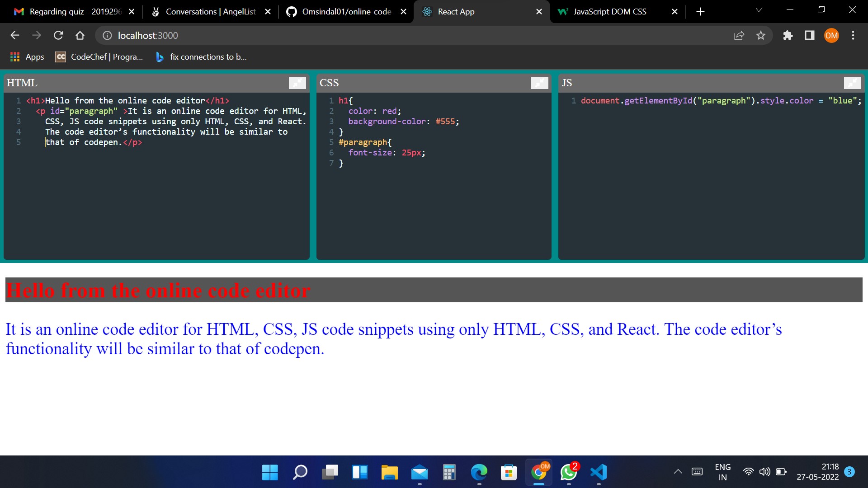Open fix connections bookmark
This screenshot has height=488, width=868.
[201, 57]
